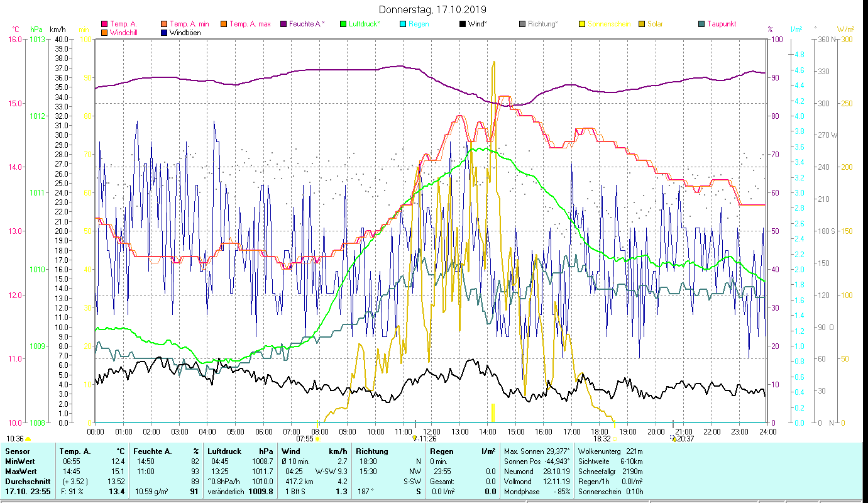Click the yellow Sonnenschein legend square
The width and height of the screenshot is (868, 503).
pyautogui.click(x=582, y=25)
